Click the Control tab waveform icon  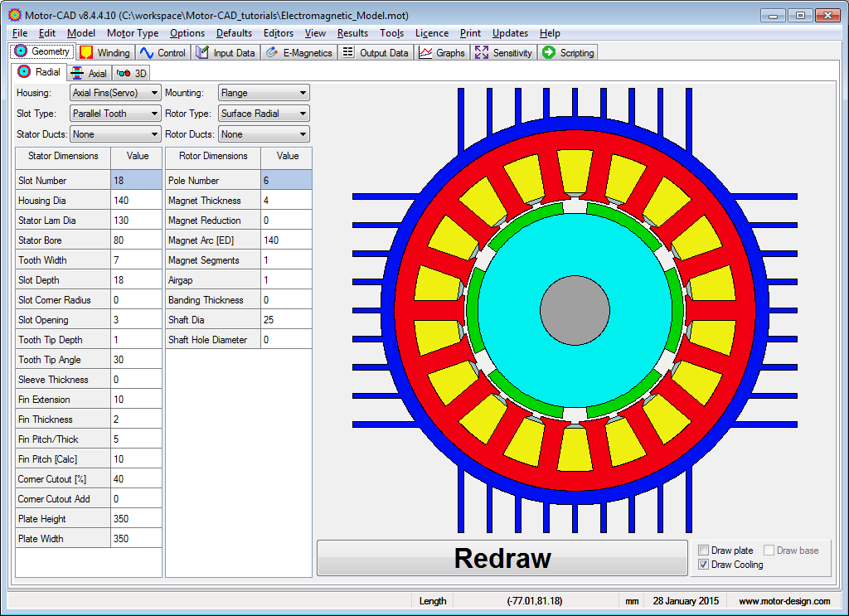pyautogui.click(x=147, y=52)
